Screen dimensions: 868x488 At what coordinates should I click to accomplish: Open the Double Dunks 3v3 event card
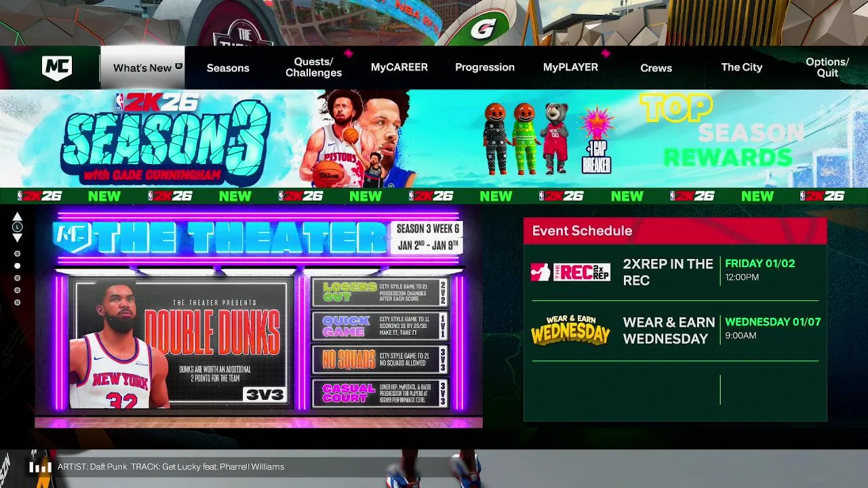(x=180, y=343)
